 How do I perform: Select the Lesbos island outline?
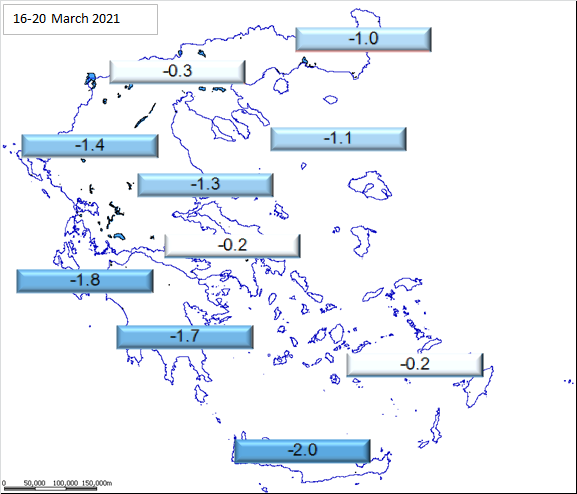(370, 186)
